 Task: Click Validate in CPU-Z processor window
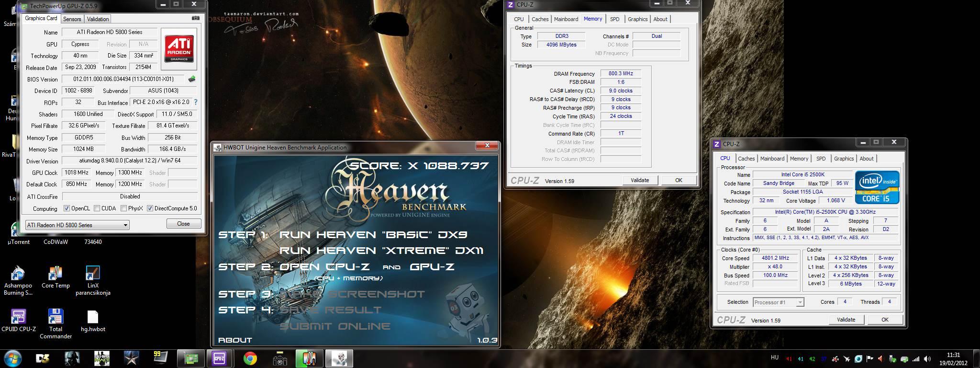click(x=846, y=320)
